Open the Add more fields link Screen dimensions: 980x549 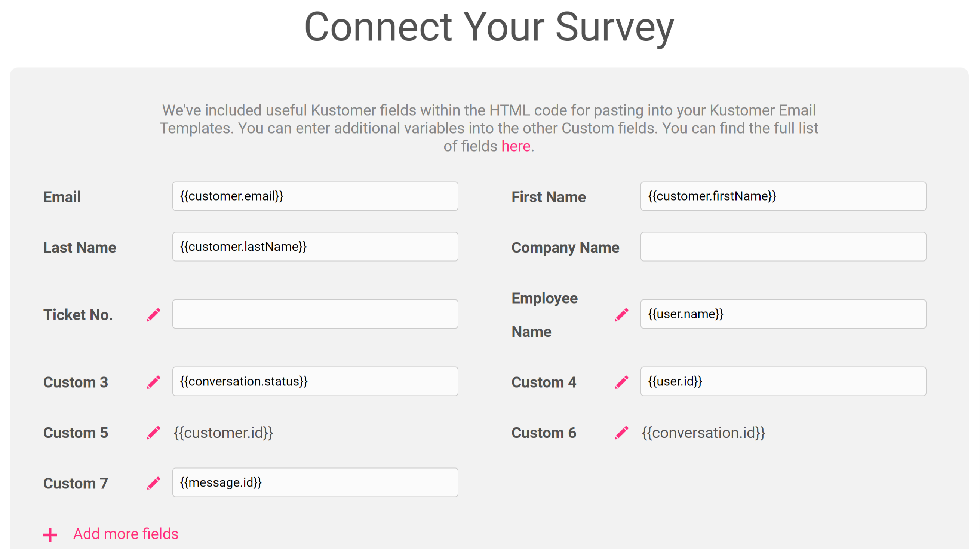click(126, 534)
